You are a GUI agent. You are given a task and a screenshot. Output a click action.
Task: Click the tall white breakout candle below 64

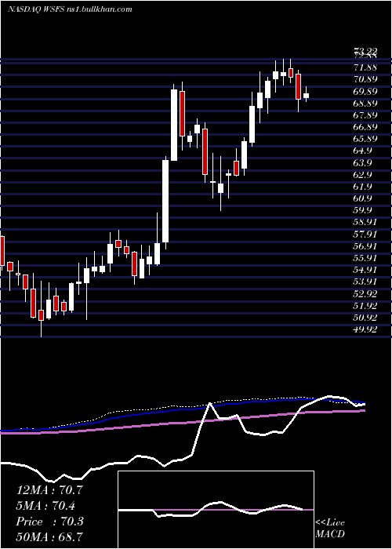point(165,201)
